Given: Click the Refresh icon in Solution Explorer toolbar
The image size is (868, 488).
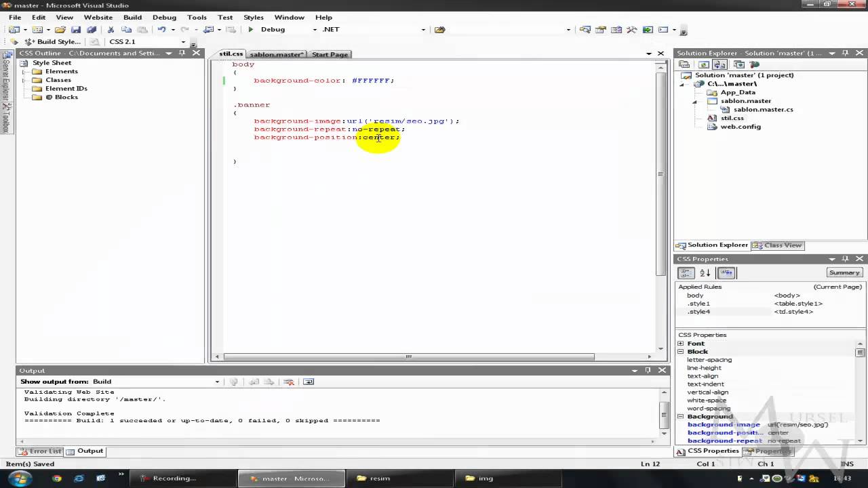Looking at the screenshot, I should pos(703,64).
